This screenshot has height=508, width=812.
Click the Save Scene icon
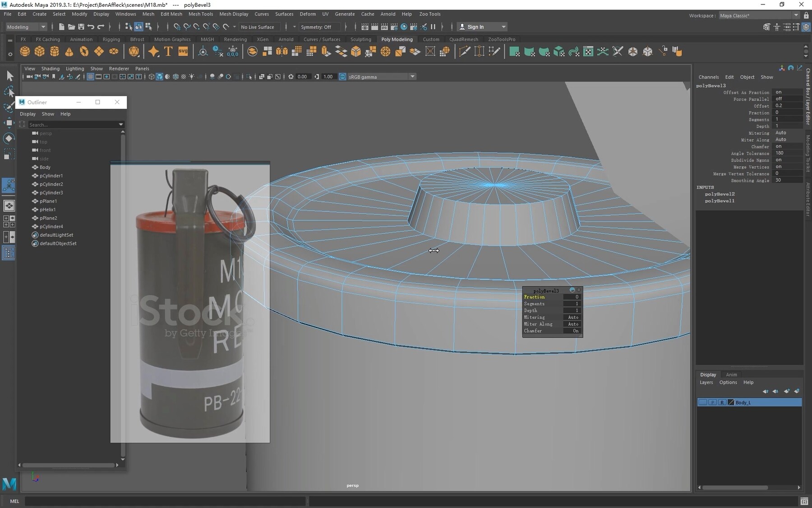coord(81,27)
